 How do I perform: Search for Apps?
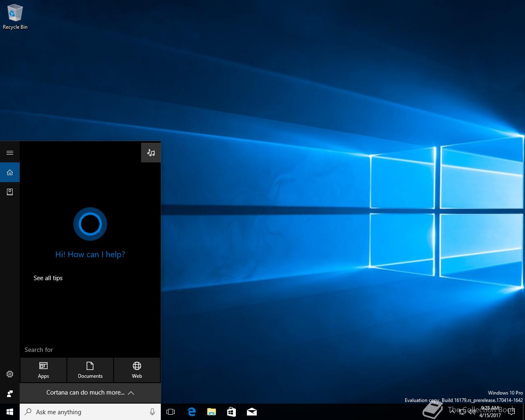(x=43, y=370)
